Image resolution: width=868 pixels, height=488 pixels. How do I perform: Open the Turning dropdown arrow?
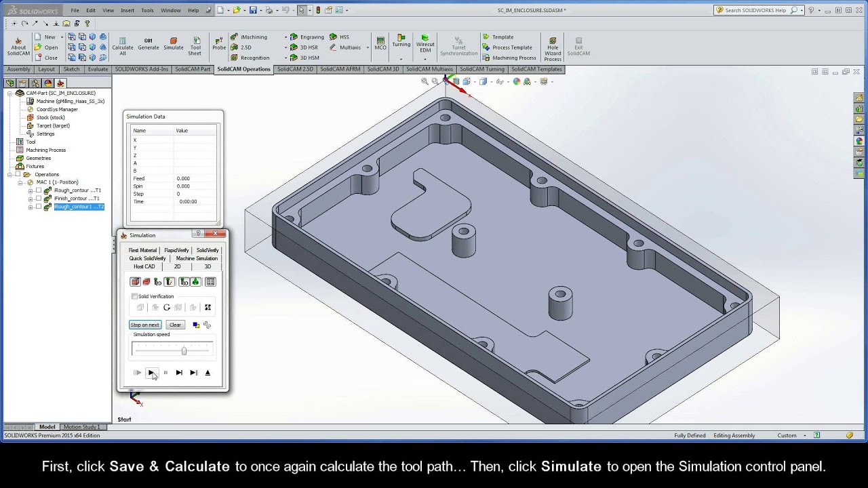click(x=401, y=59)
